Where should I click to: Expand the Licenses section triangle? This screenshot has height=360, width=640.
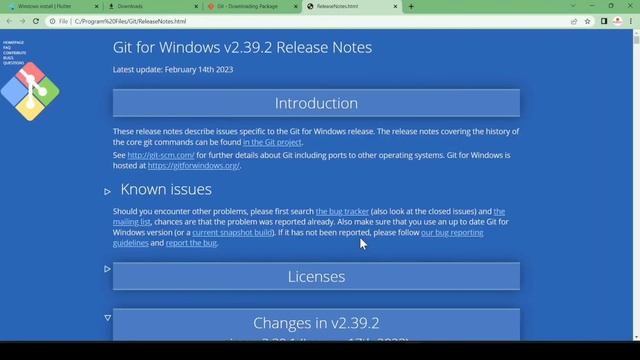tap(107, 269)
